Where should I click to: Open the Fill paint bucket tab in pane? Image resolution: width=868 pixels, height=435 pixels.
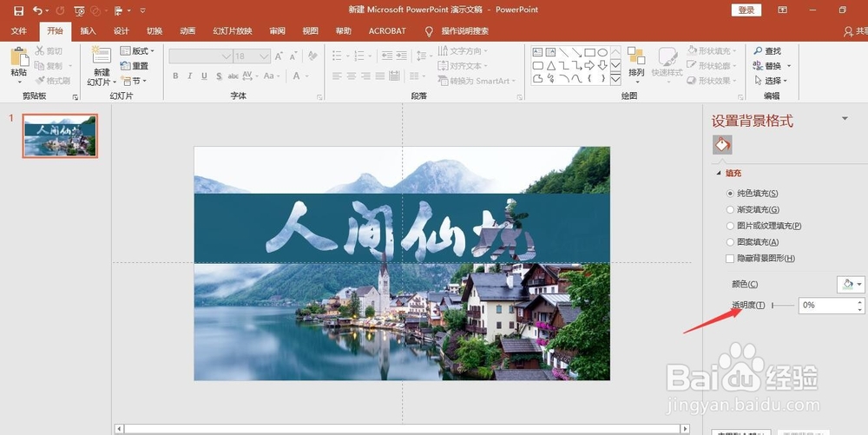[722, 145]
